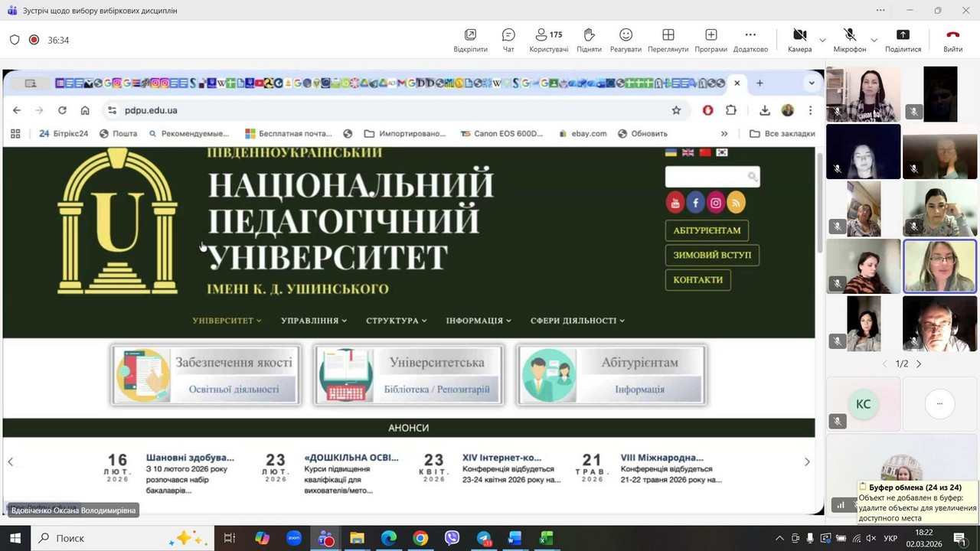The height and width of the screenshot is (551, 980).
Task: Click the Share screen icon
Action: pos(903,40)
